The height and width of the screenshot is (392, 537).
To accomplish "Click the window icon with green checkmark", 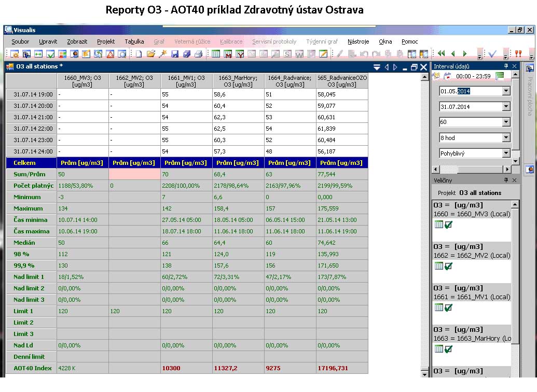I will 51,54.
